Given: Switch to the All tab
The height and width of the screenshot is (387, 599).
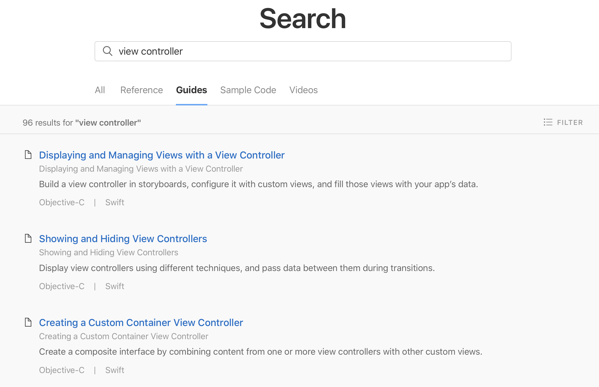Looking at the screenshot, I should [x=100, y=90].
